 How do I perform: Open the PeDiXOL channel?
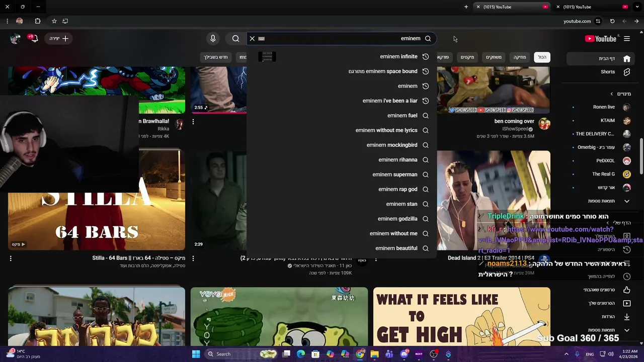pos(602,161)
